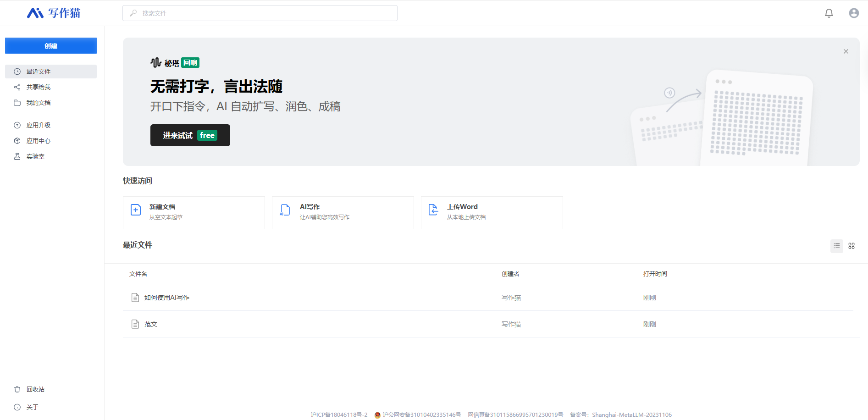Screen dimensions: 868x420
Task: Click the banner headline 无需打字，言出法随
Action: tap(216, 86)
